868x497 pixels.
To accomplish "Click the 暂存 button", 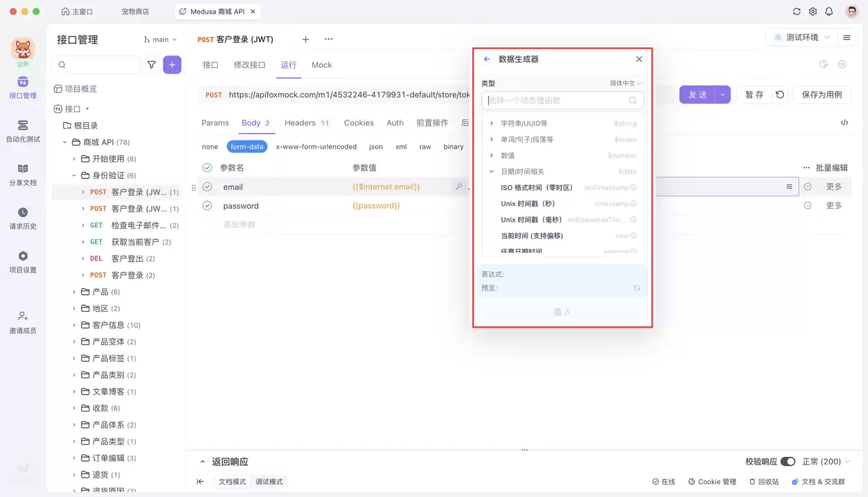I will [x=754, y=95].
